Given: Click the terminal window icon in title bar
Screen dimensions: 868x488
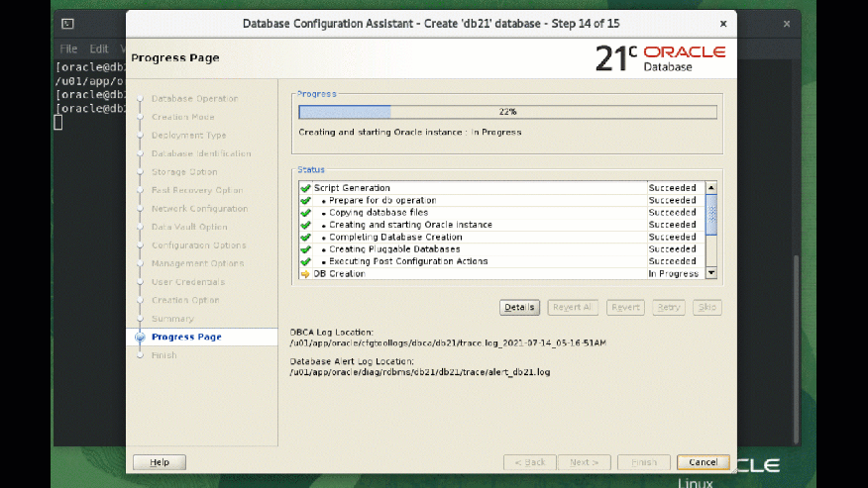Looking at the screenshot, I should (x=67, y=24).
